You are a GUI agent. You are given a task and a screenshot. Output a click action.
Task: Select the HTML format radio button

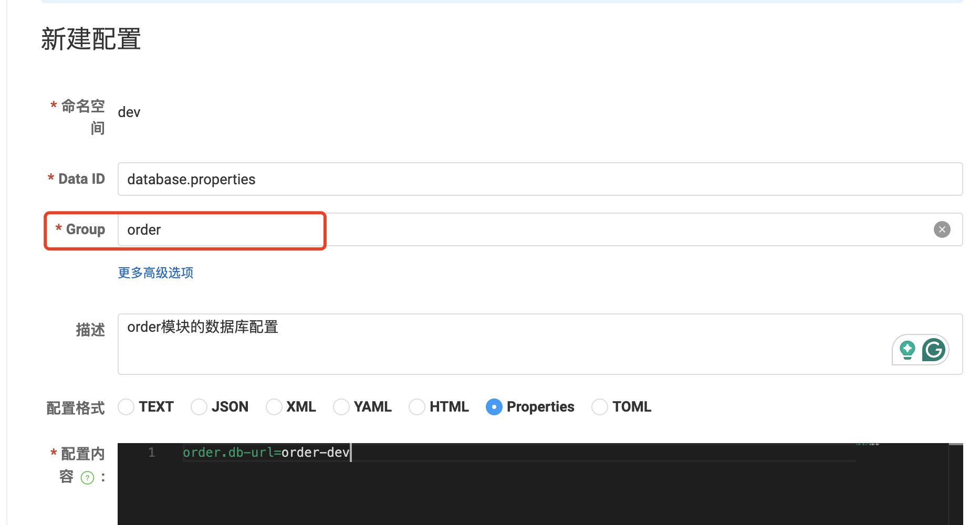point(417,407)
